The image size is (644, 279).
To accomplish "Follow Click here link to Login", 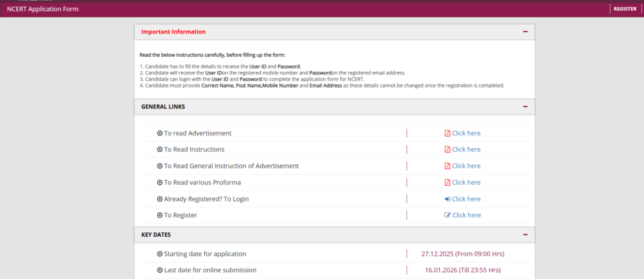I will coord(466,199).
